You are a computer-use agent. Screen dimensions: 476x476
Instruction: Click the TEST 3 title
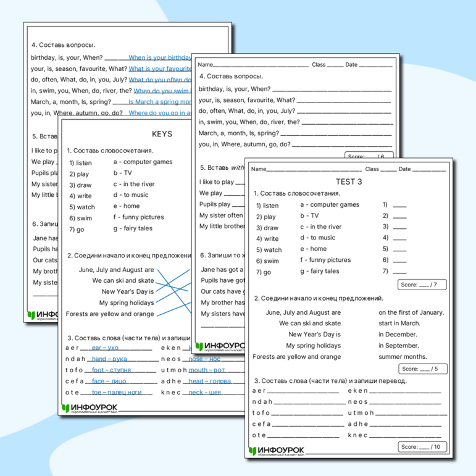click(349, 182)
